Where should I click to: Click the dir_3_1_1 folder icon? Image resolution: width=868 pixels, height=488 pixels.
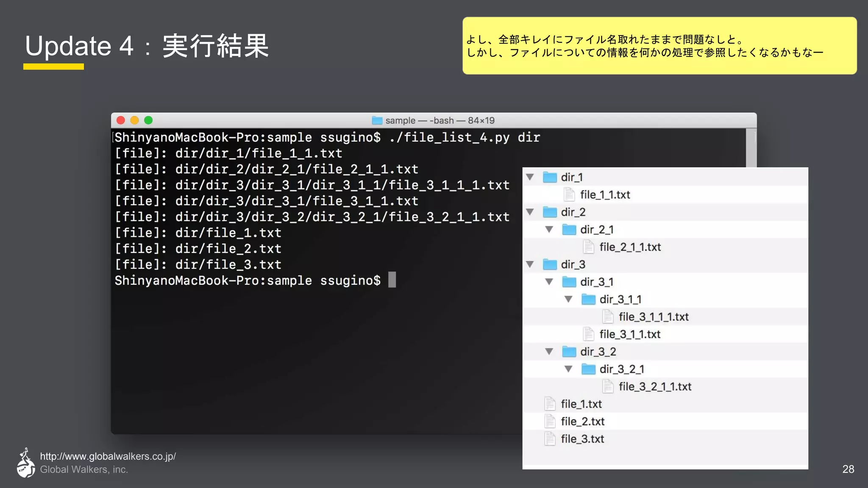click(x=589, y=299)
